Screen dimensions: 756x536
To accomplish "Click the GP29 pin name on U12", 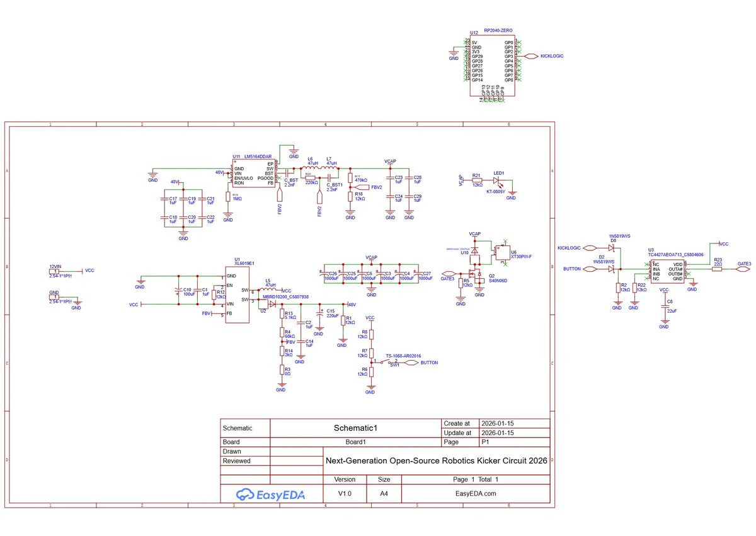I will coord(477,56).
